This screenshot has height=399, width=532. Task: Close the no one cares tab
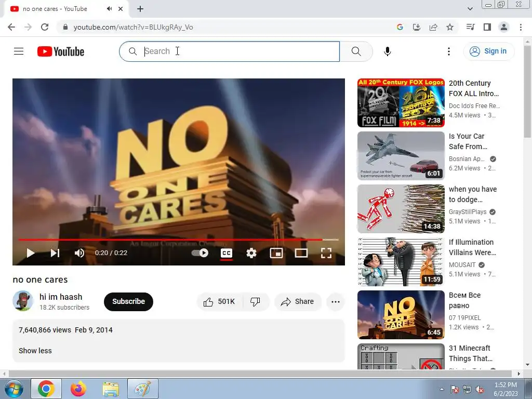pos(121,9)
